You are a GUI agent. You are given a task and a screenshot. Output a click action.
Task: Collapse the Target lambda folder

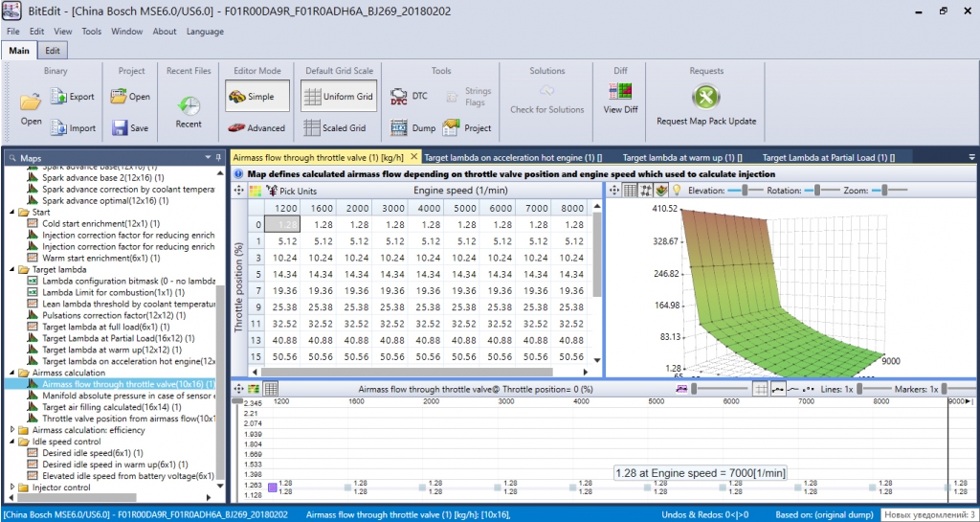pos(13,269)
